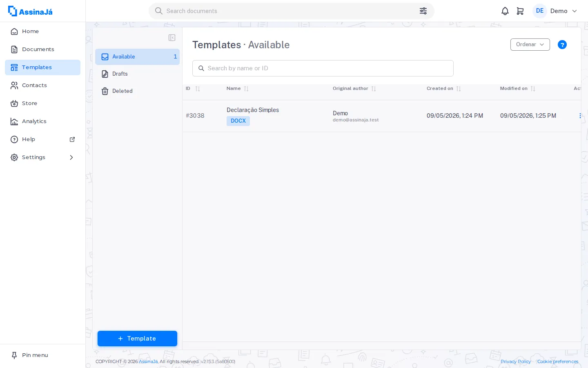Click the + Template button
Viewport: 588px width, 368px height.
(137, 339)
